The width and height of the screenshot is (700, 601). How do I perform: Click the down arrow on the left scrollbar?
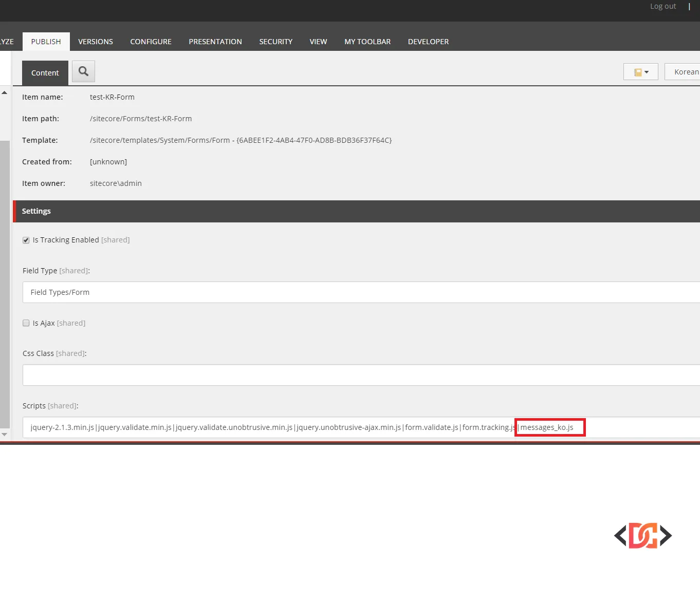point(4,434)
